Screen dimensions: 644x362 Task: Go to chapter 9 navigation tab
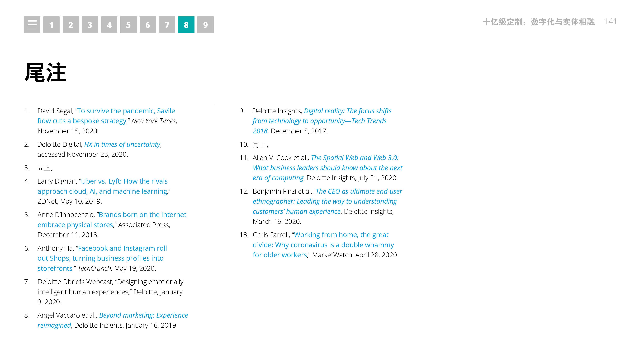pyautogui.click(x=205, y=25)
